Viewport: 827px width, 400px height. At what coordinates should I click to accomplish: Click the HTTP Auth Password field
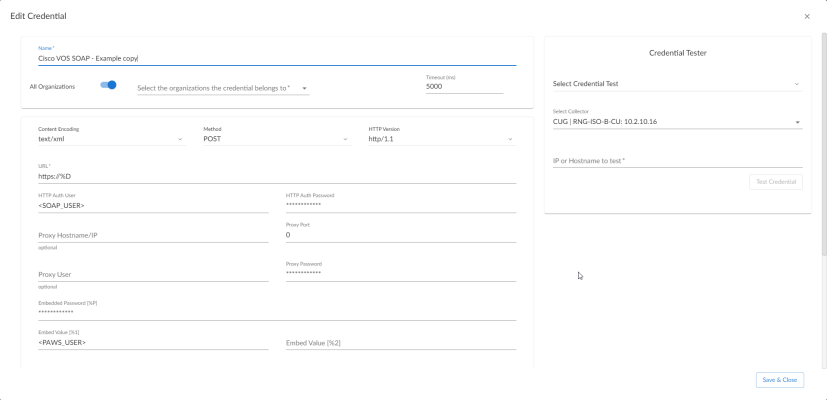coord(400,205)
